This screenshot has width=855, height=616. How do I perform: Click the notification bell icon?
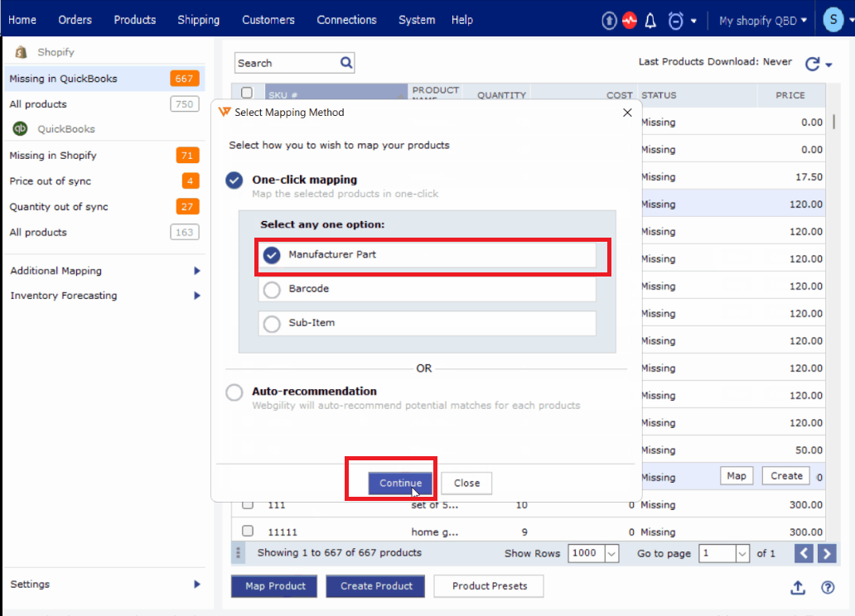650,21
